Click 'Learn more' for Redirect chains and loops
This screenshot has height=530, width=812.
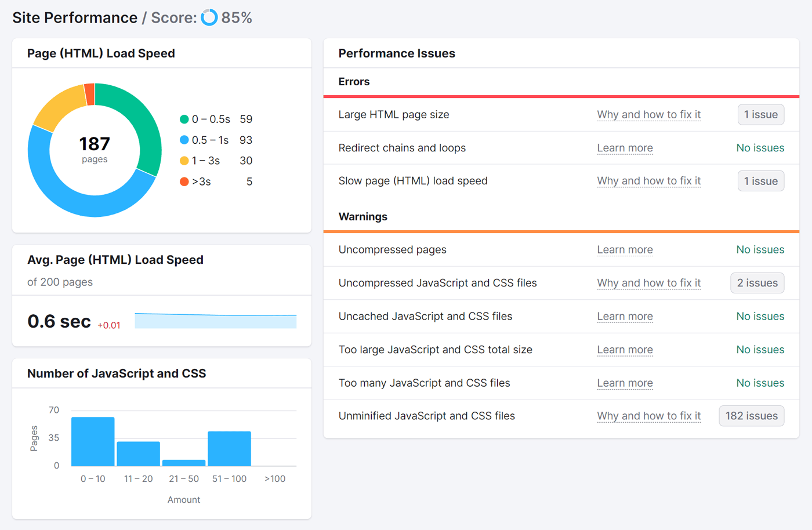point(625,148)
